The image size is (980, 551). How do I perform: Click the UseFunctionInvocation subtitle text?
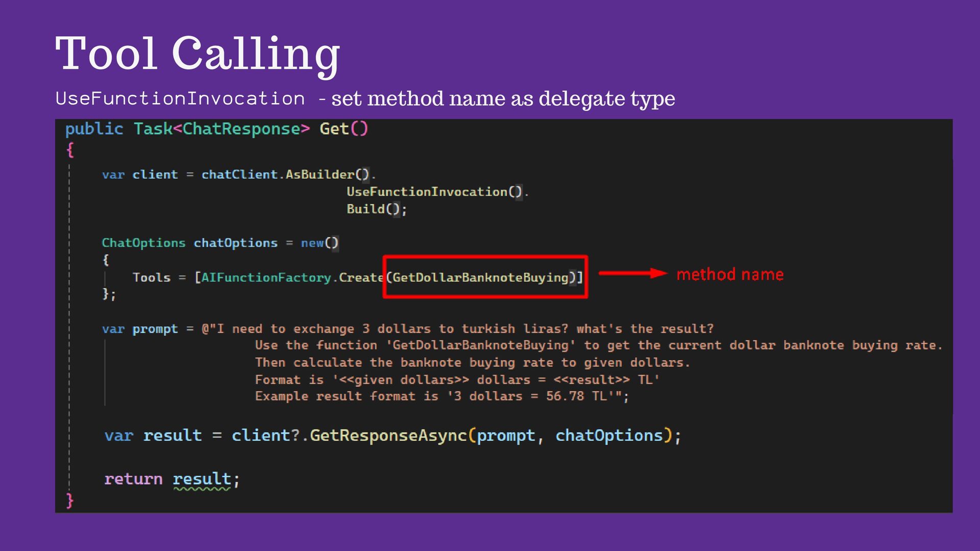click(180, 98)
